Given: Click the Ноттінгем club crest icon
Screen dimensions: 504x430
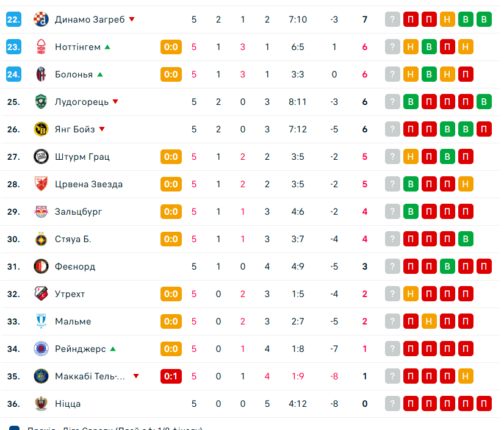Looking at the screenshot, I should coord(41,47).
